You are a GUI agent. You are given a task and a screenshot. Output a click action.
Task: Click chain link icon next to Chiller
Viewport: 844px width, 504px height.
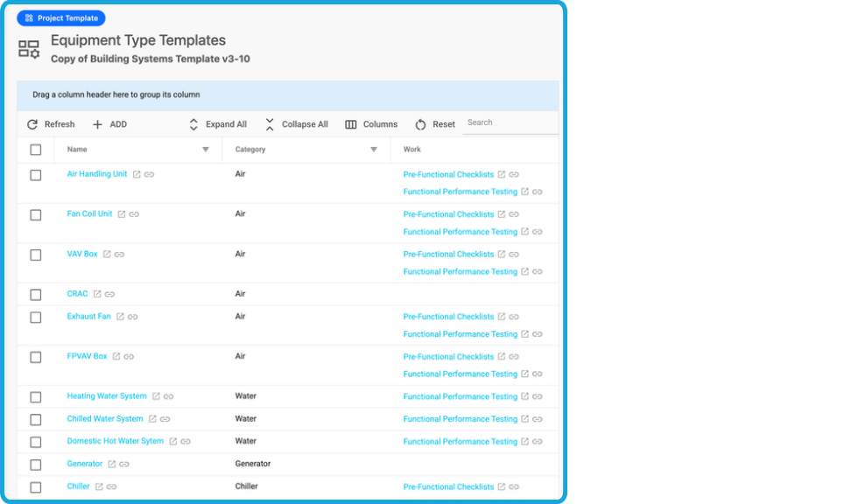[x=111, y=487]
